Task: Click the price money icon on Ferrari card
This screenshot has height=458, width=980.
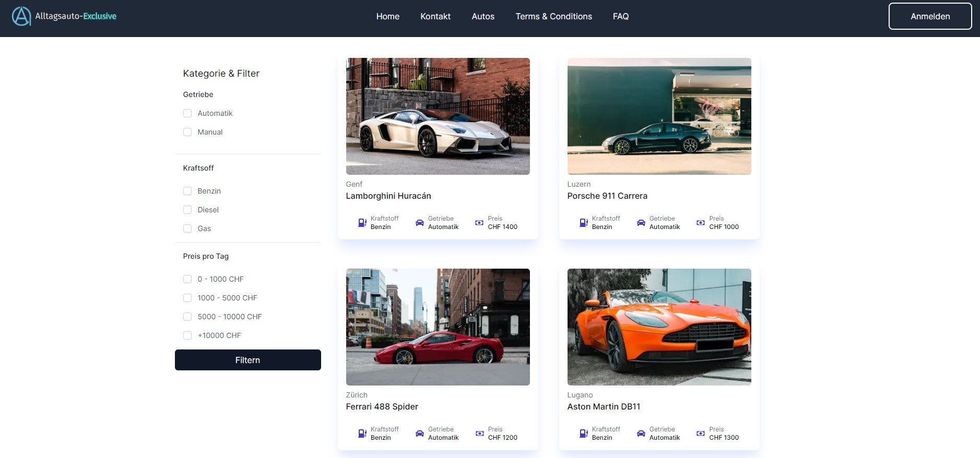Action: (479, 433)
